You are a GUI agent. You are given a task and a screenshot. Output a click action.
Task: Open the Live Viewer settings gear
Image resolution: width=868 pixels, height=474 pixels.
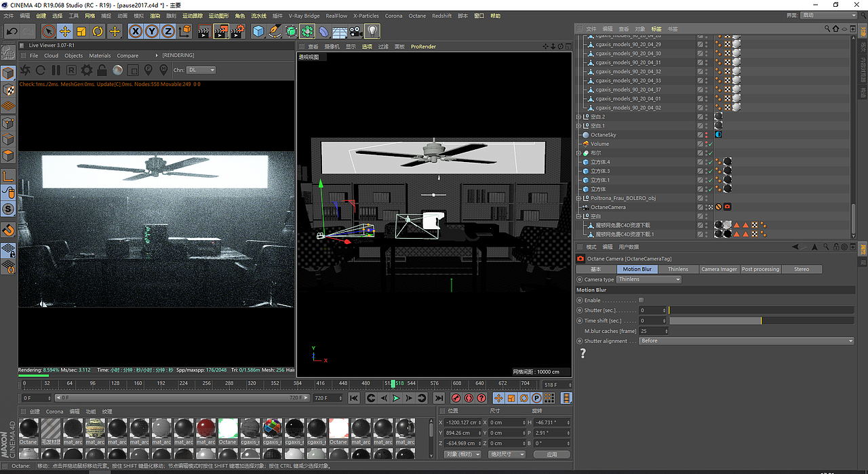pyautogui.click(x=87, y=70)
